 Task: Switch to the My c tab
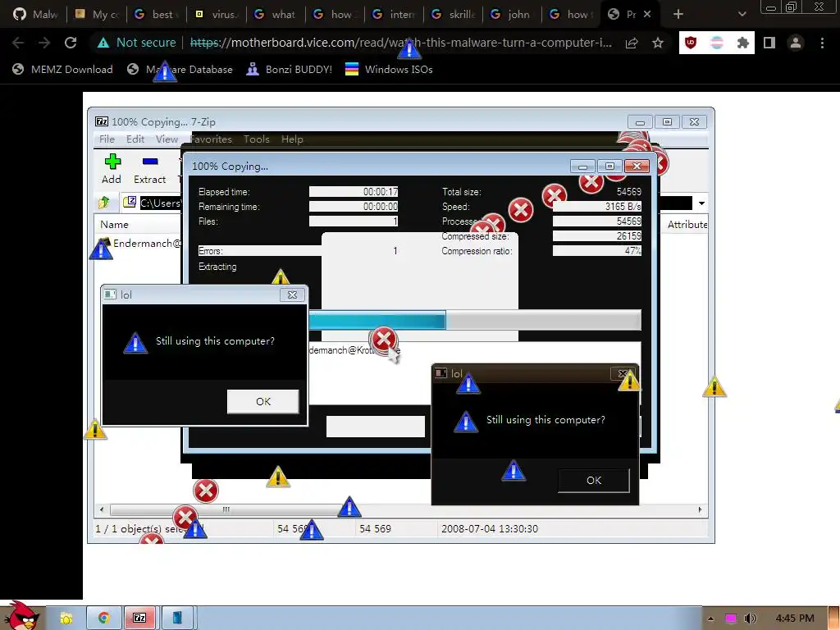97,15
